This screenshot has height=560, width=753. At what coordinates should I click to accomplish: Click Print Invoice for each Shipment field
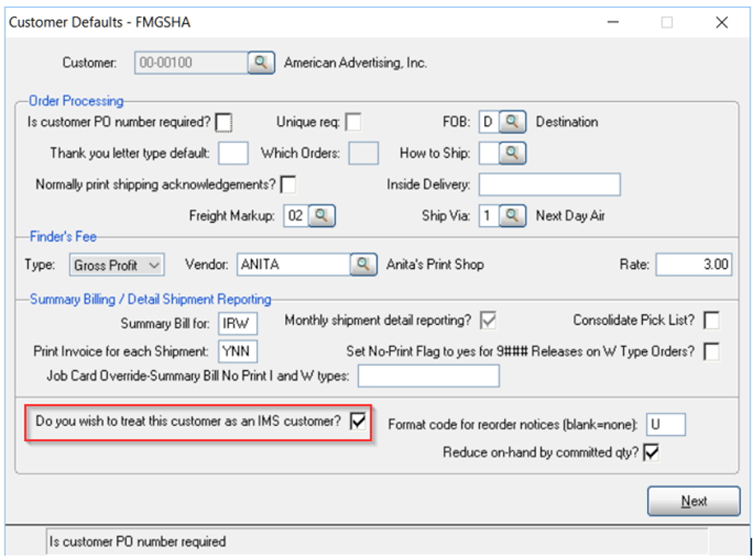[x=238, y=351]
